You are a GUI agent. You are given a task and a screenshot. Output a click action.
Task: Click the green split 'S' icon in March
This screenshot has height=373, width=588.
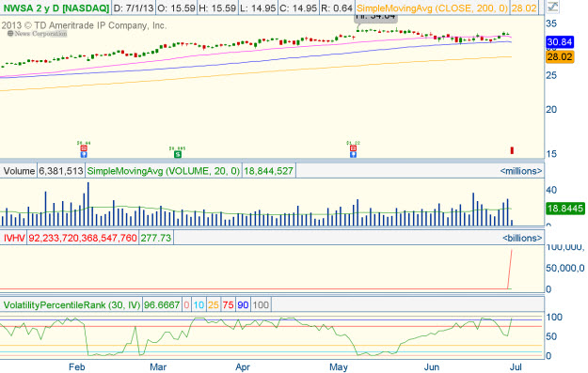pos(178,154)
